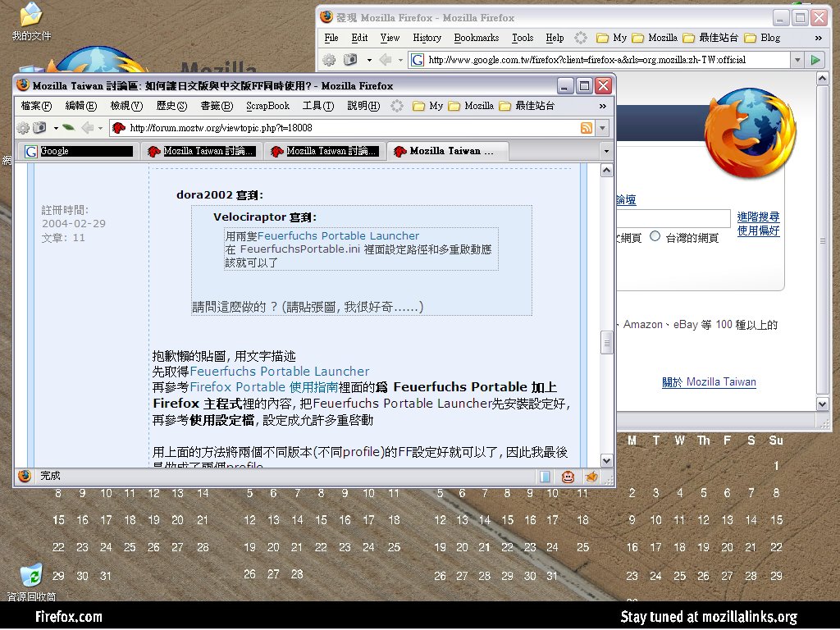This screenshot has height=630, width=840.
Task: Open File menu in English Firefox window
Action: 331,38
